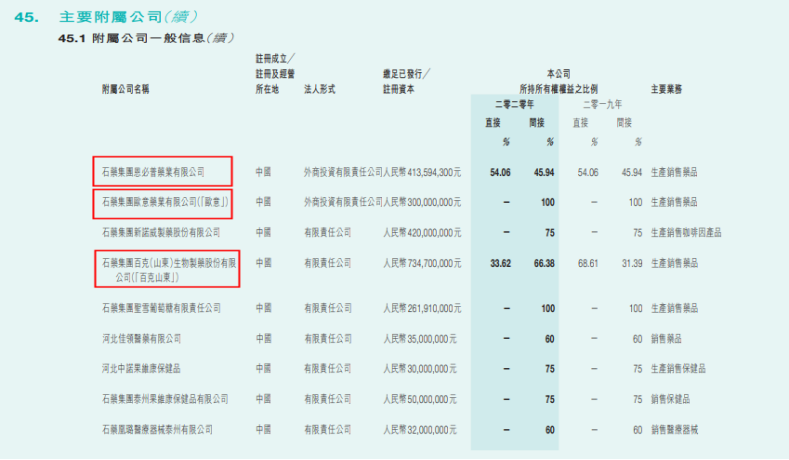Select the 二零二零年 year header

click(x=514, y=104)
